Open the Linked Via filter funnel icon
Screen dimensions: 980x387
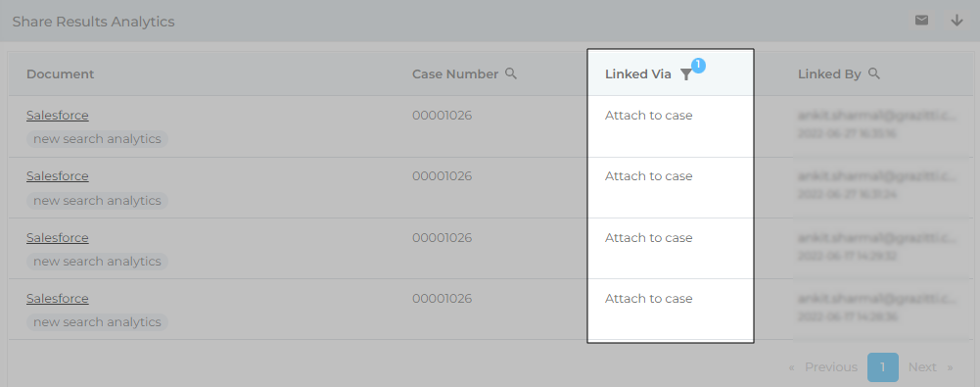click(x=685, y=74)
